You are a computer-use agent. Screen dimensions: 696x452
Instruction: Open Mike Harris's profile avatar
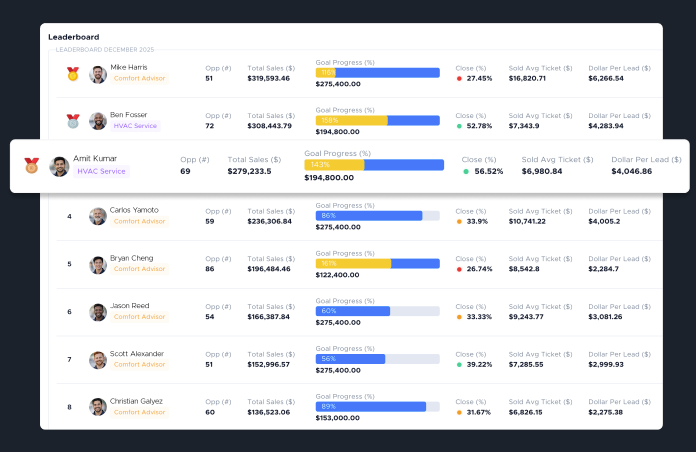tap(98, 74)
